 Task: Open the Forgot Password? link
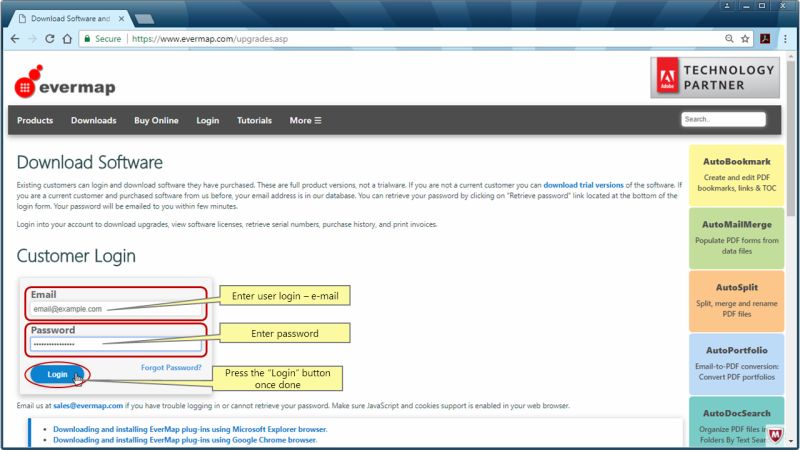[x=171, y=367]
